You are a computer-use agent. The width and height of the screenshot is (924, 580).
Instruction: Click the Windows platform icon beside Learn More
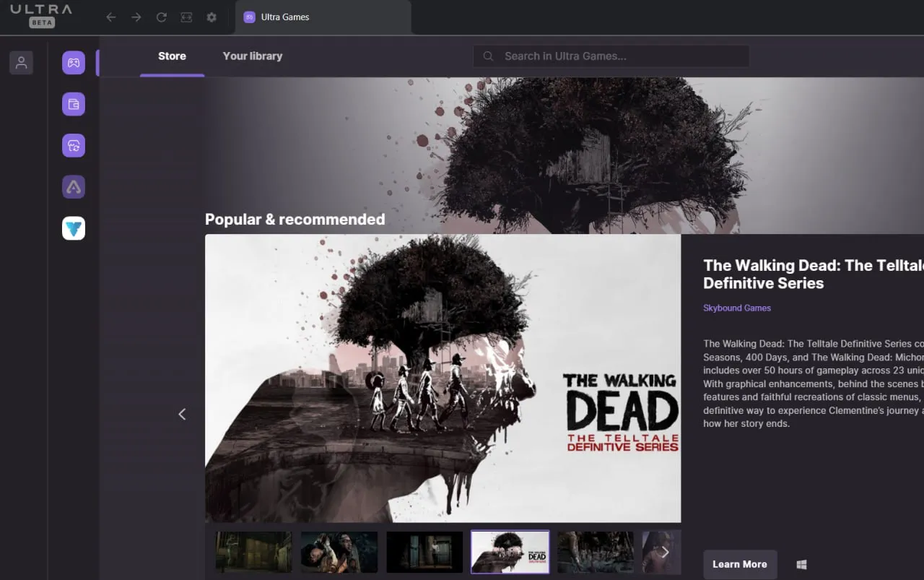click(801, 564)
